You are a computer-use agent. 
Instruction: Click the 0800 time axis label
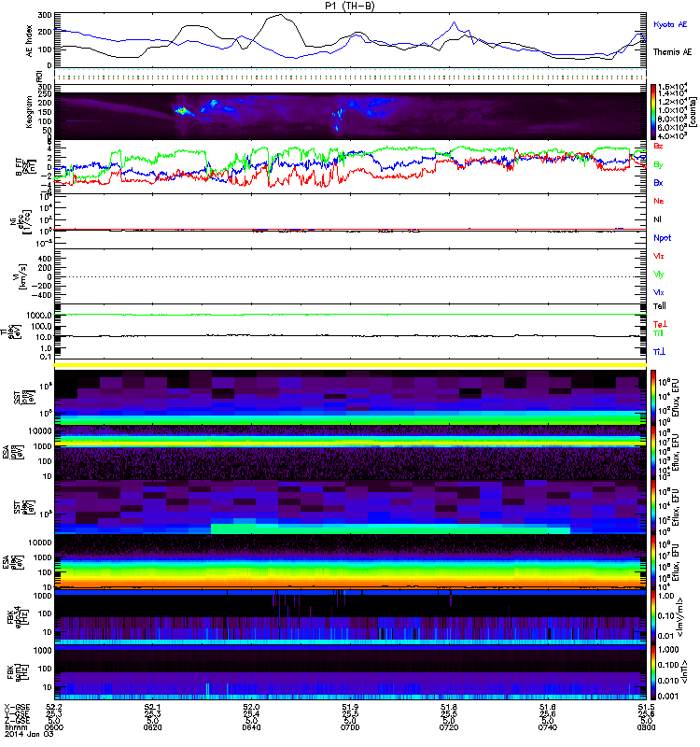[x=646, y=727]
